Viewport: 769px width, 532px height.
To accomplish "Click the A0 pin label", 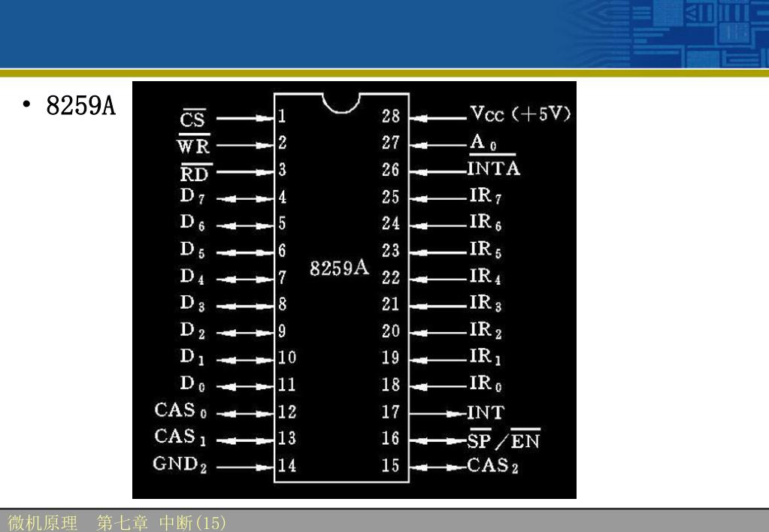I will [x=483, y=142].
